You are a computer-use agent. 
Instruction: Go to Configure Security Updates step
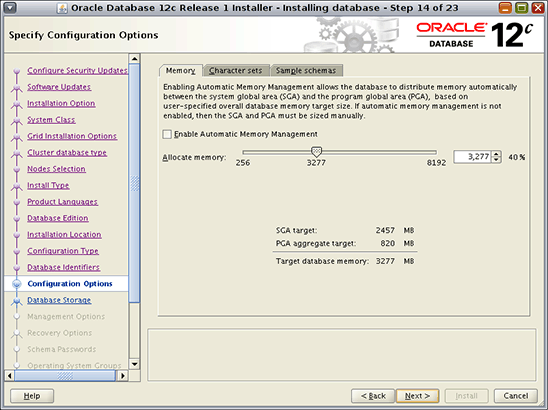tap(77, 71)
